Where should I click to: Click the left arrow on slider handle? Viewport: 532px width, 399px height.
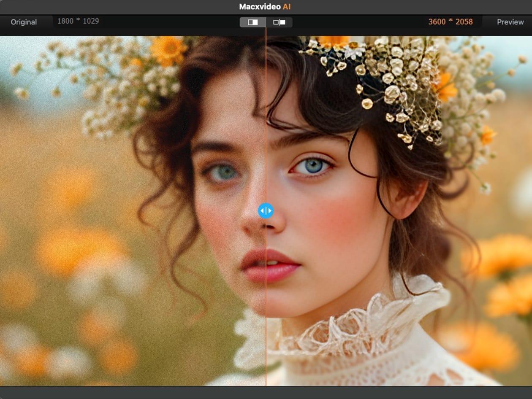tap(262, 210)
